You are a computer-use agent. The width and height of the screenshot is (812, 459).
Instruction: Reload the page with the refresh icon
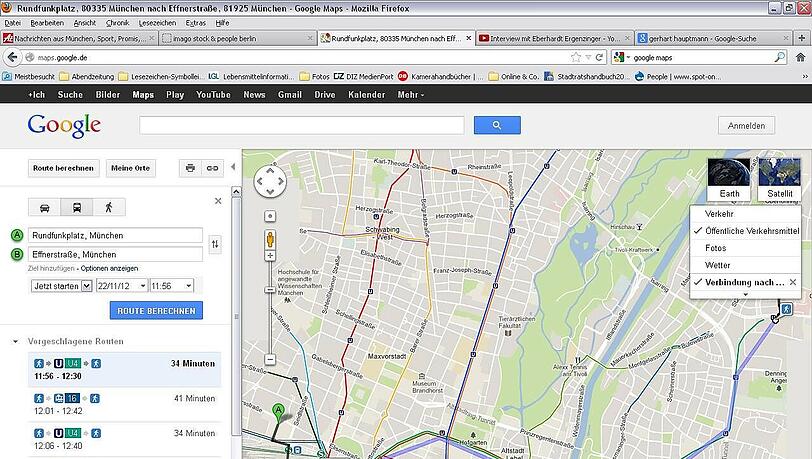coord(599,58)
